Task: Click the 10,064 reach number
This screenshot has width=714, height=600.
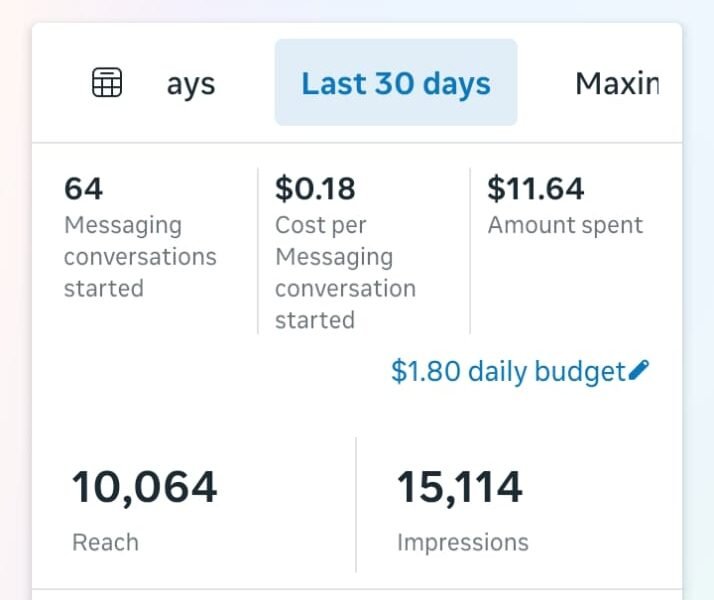Action: [x=144, y=488]
